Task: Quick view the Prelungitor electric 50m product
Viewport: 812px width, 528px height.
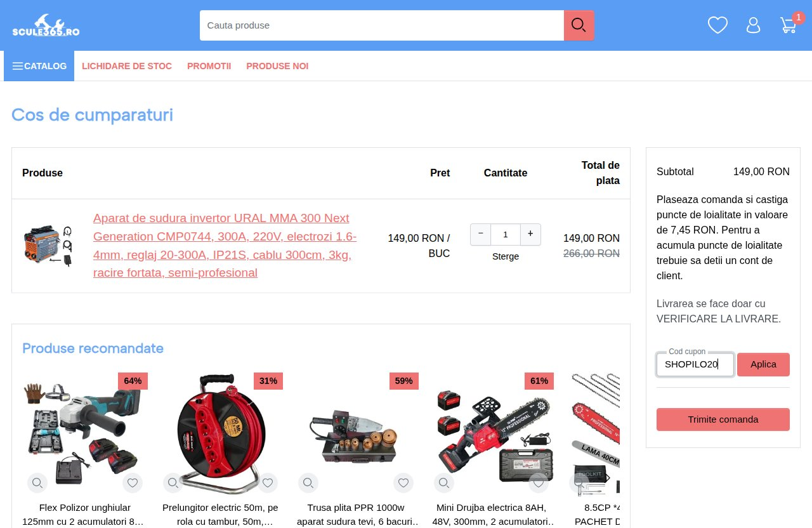Action: coord(173,483)
